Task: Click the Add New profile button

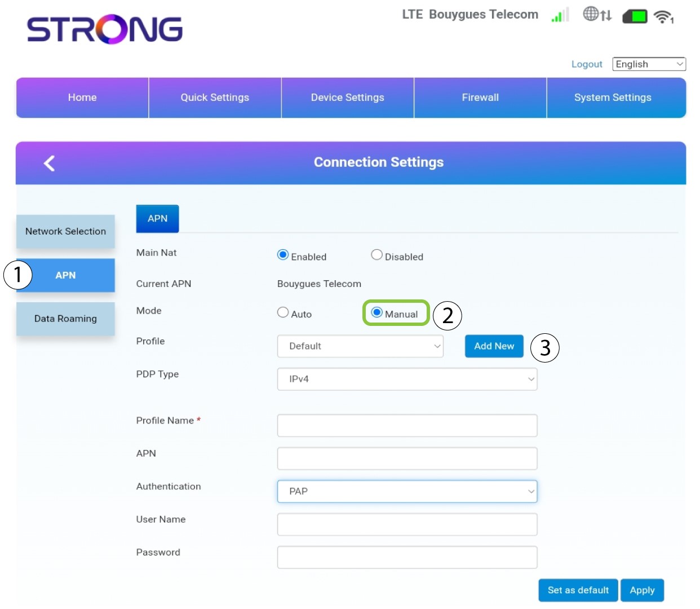Action: [x=494, y=346]
